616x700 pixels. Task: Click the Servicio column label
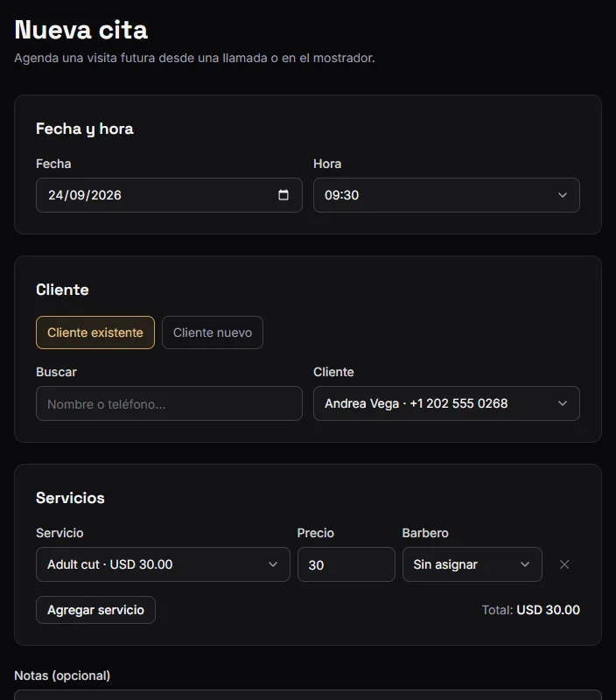[x=59, y=533]
